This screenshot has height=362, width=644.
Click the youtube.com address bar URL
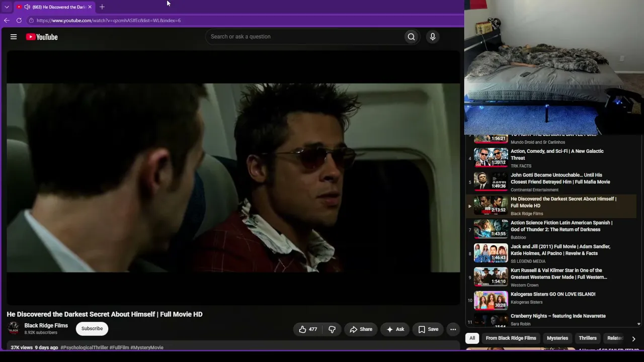click(108, 21)
